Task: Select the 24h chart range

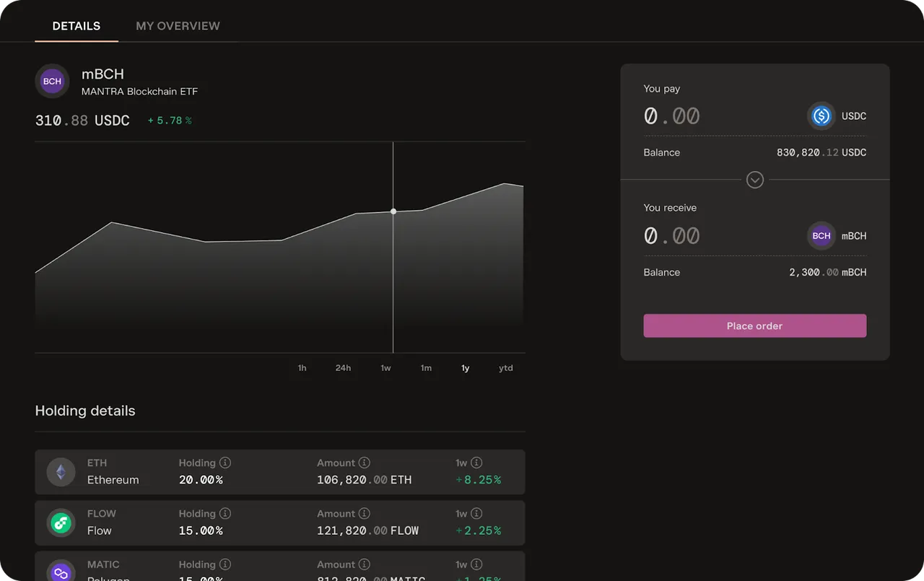Action: point(343,368)
